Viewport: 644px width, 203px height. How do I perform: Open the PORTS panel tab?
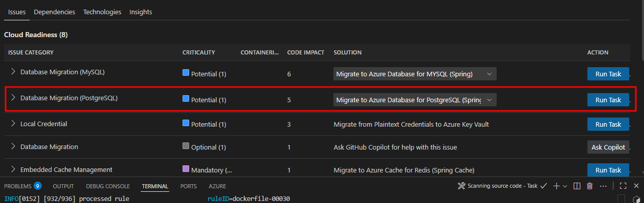(x=188, y=186)
